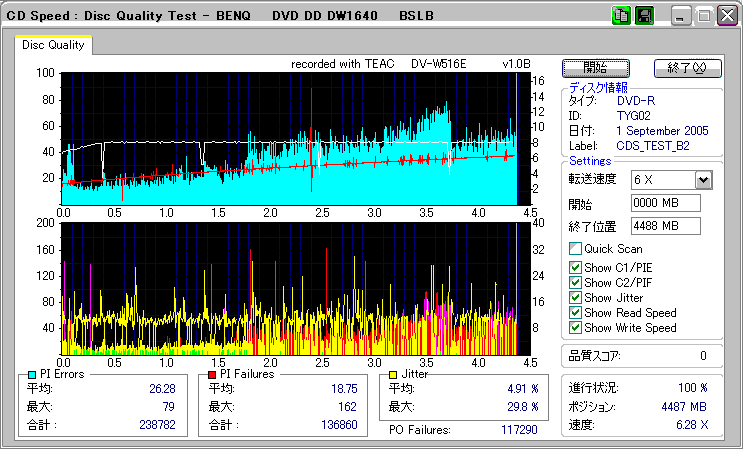This screenshot has width=743, height=449.
Task: Click the PO Failures value 117290
Action: 519,430
